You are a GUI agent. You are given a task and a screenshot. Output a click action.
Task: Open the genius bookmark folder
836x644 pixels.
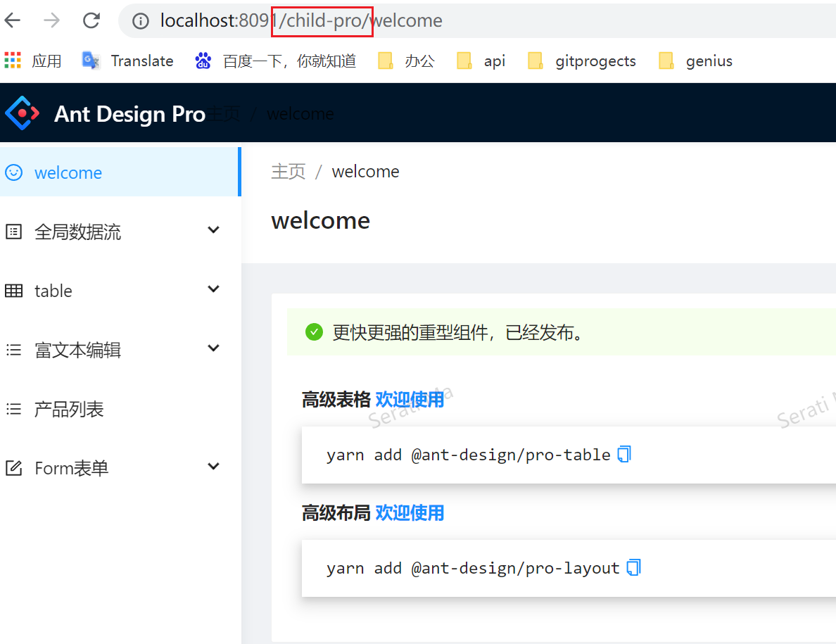[695, 61]
